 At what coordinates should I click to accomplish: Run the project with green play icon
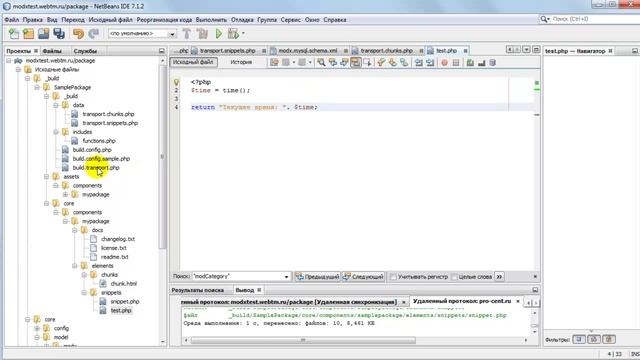click(x=219, y=34)
